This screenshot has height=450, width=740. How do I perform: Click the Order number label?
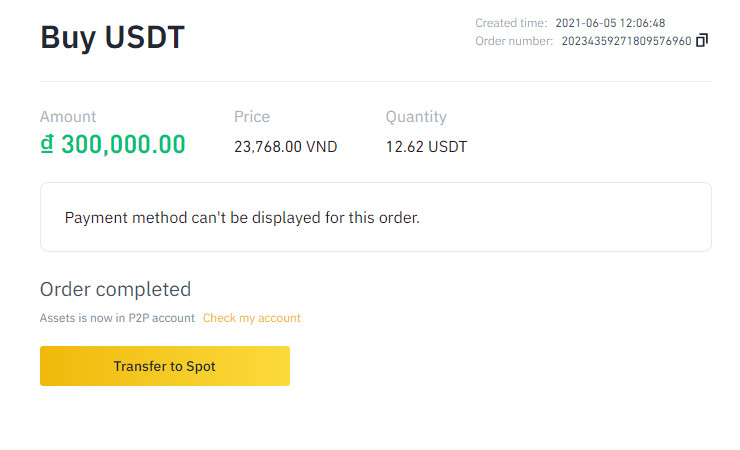pos(515,41)
